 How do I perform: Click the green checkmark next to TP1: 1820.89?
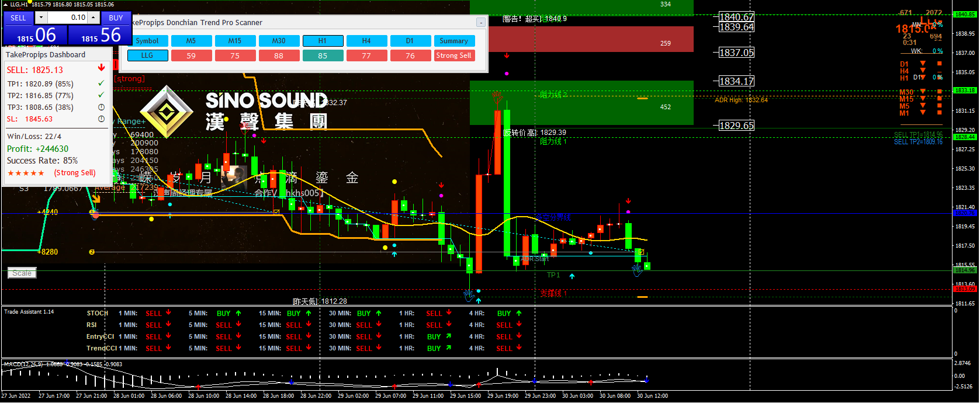tap(101, 84)
